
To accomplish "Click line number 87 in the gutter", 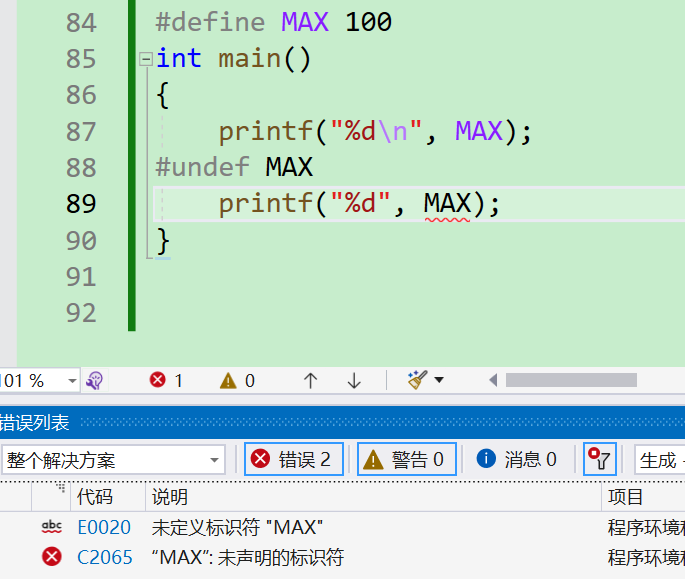I will point(81,131).
